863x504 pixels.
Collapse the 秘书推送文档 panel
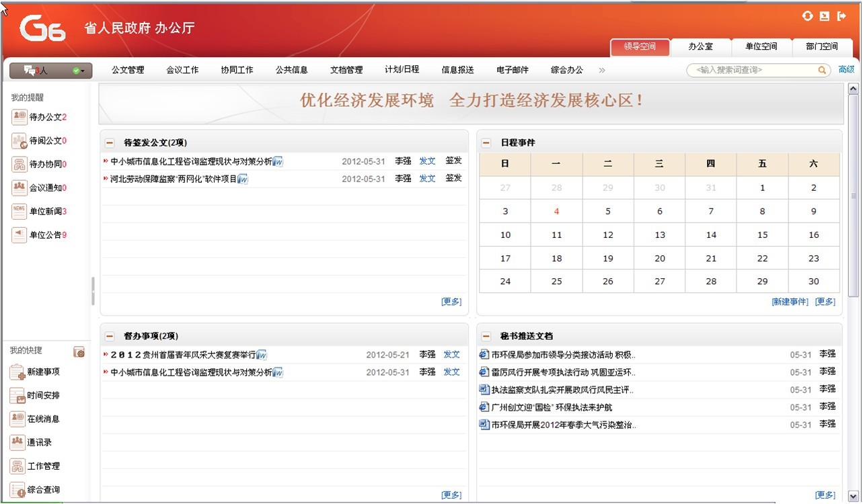click(x=486, y=336)
